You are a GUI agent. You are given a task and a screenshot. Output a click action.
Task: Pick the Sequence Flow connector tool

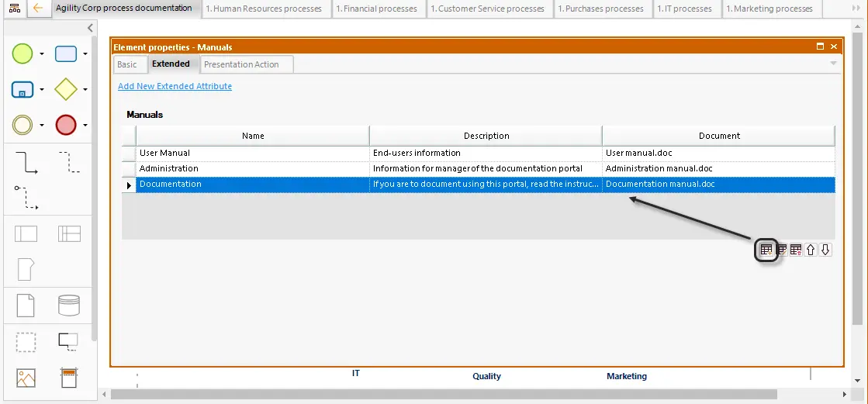pos(26,163)
